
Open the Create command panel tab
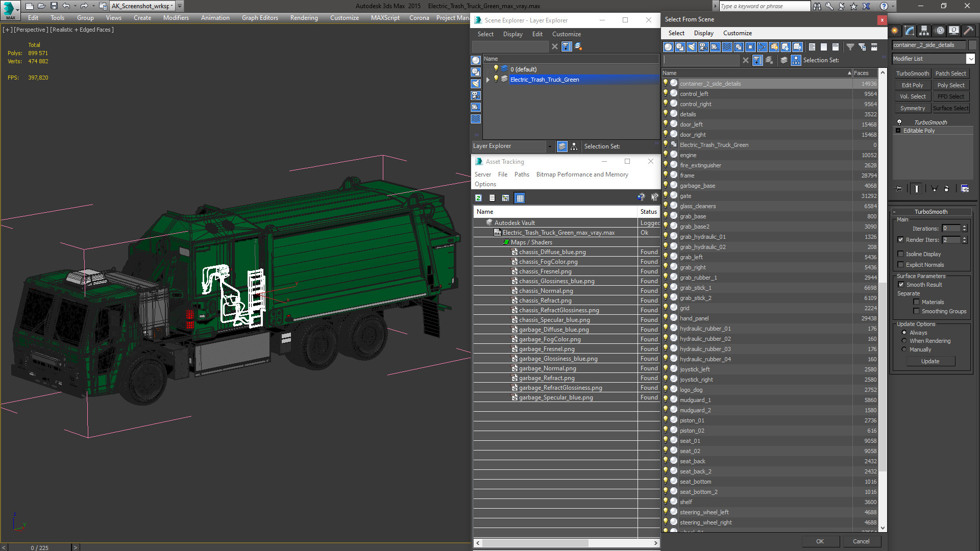coord(895,31)
